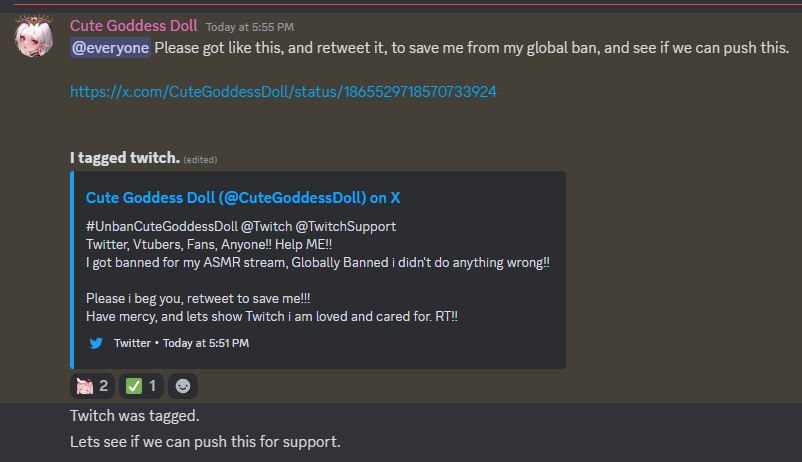
Task: Select the #UnbanCuteGoddessDoll hashtag in embed
Action: (x=162, y=227)
